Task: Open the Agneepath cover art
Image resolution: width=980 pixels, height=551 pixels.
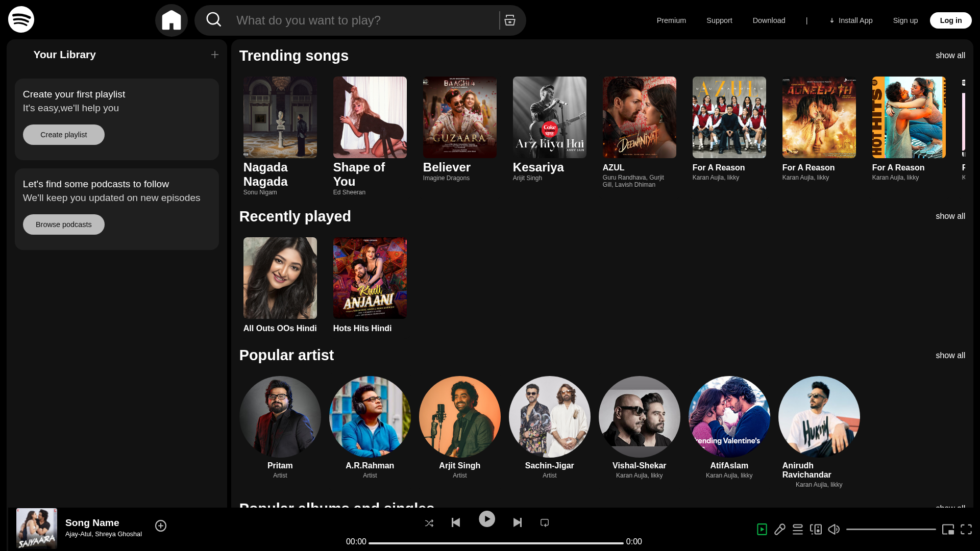Action: pyautogui.click(x=819, y=117)
